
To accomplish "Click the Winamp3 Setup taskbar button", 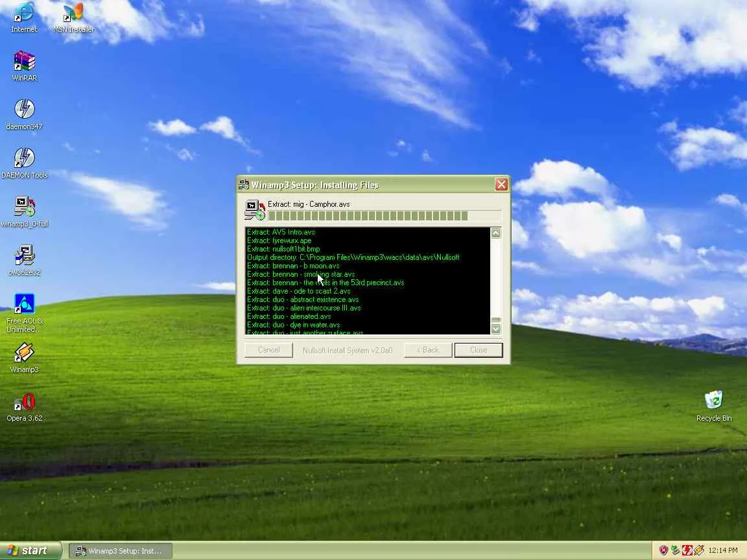I will (x=121, y=551).
